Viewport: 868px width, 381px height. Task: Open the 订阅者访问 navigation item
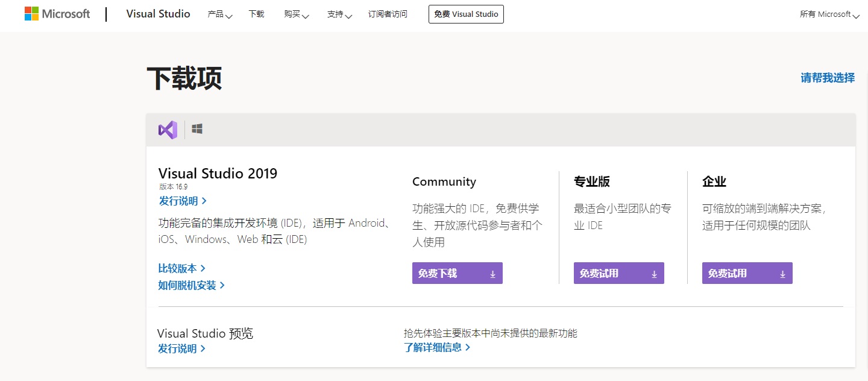(x=388, y=14)
